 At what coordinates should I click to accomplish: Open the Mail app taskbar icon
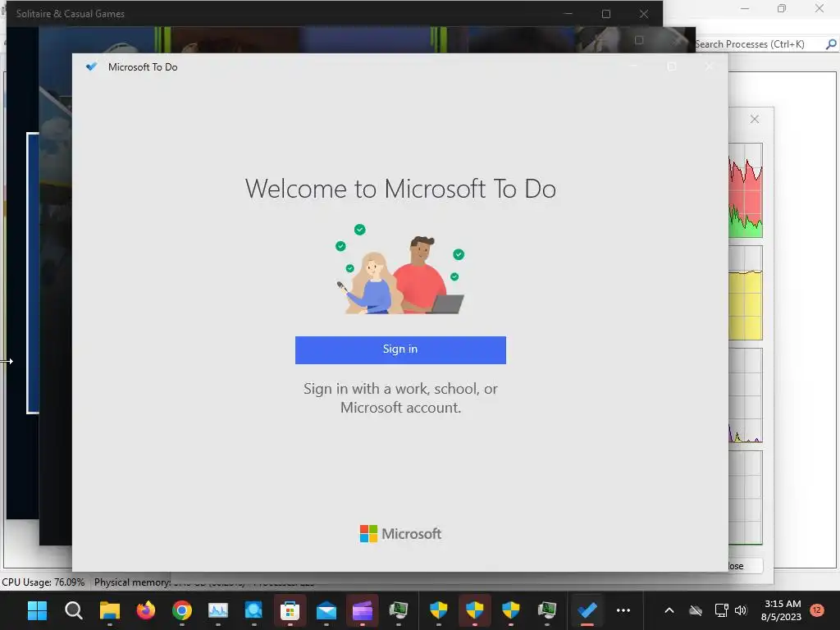[326, 610]
